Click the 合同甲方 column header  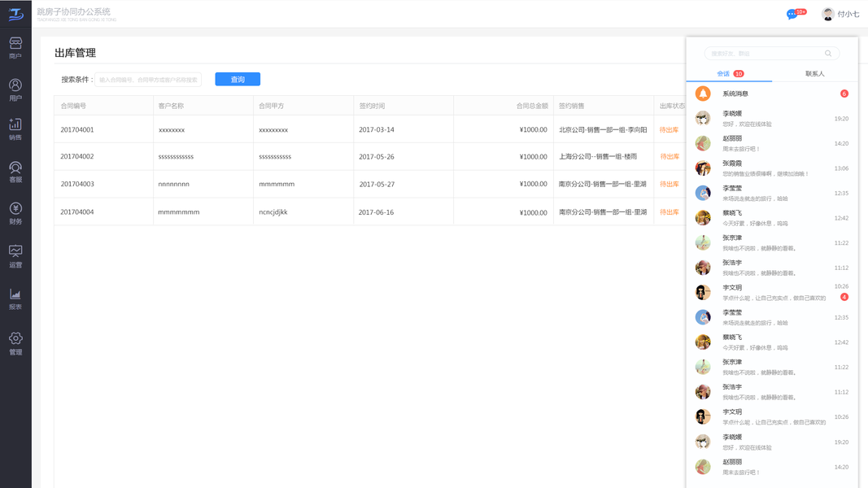pyautogui.click(x=271, y=106)
